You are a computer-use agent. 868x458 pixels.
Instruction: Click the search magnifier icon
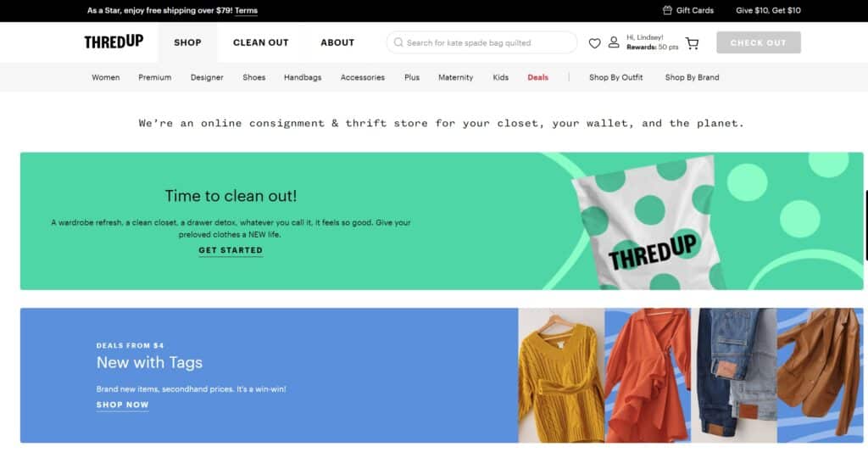pyautogui.click(x=398, y=42)
